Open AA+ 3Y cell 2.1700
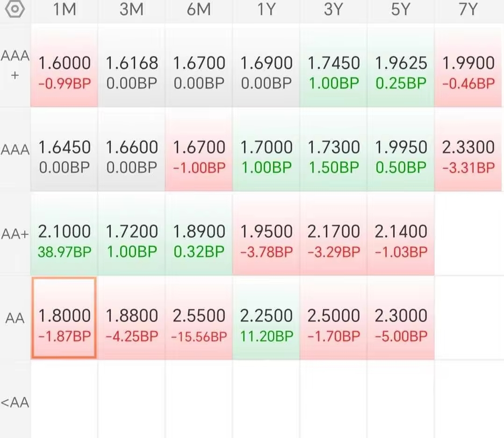 (333, 234)
